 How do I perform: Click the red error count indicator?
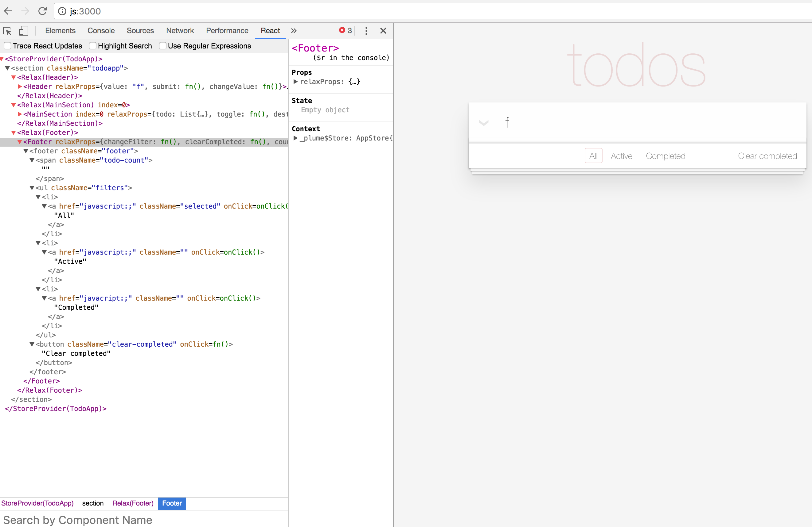tap(345, 31)
